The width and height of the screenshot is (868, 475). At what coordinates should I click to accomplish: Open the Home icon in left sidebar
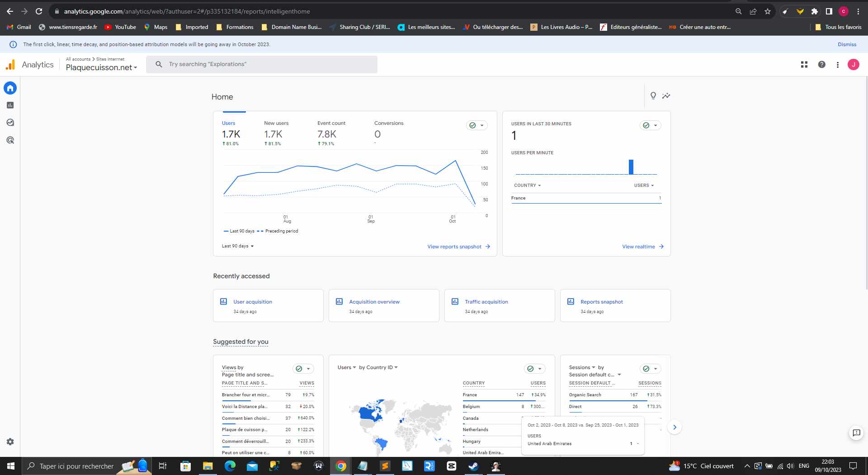(10, 88)
